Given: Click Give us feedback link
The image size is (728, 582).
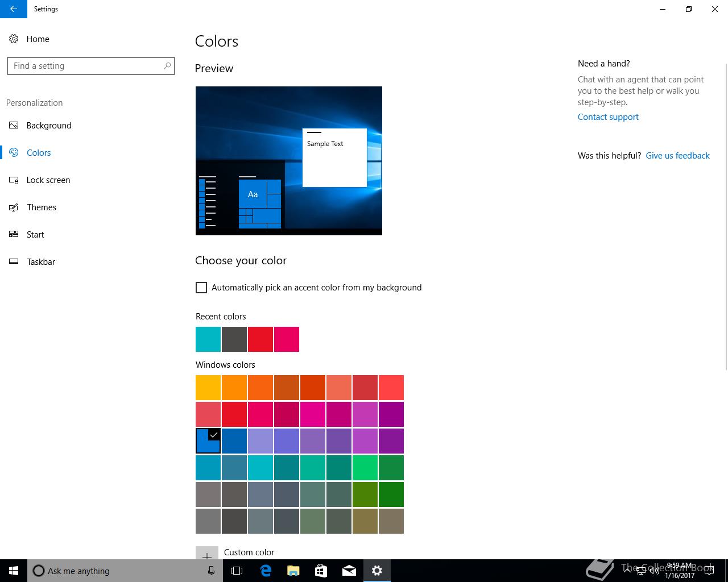Looking at the screenshot, I should tap(677, 156).
